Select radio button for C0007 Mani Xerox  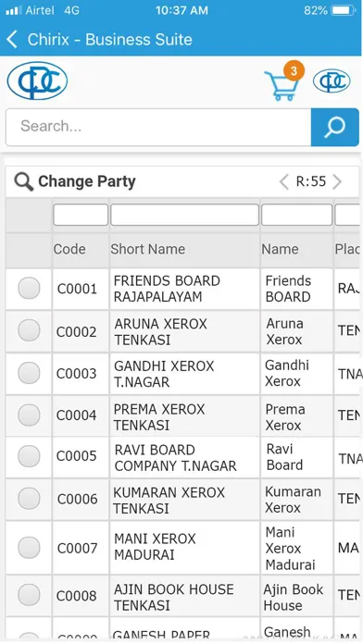[x=29, y=548]
